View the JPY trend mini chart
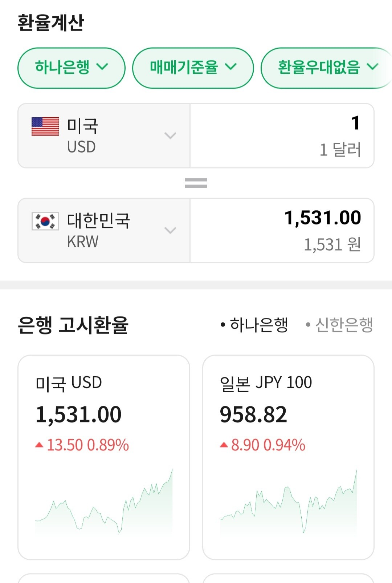392x583 pixels. [288, 502]
